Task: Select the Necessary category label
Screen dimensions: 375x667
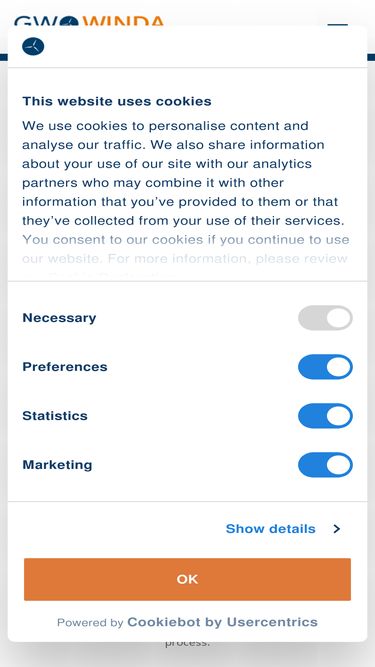Action: click(x=59, y=318)
